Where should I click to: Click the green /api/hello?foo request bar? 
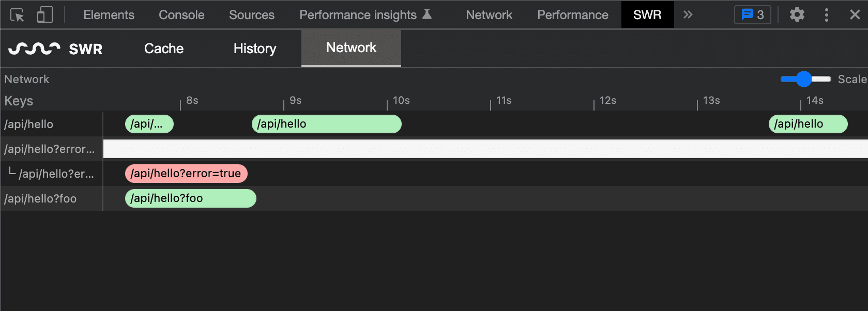[x=190, y=198]
